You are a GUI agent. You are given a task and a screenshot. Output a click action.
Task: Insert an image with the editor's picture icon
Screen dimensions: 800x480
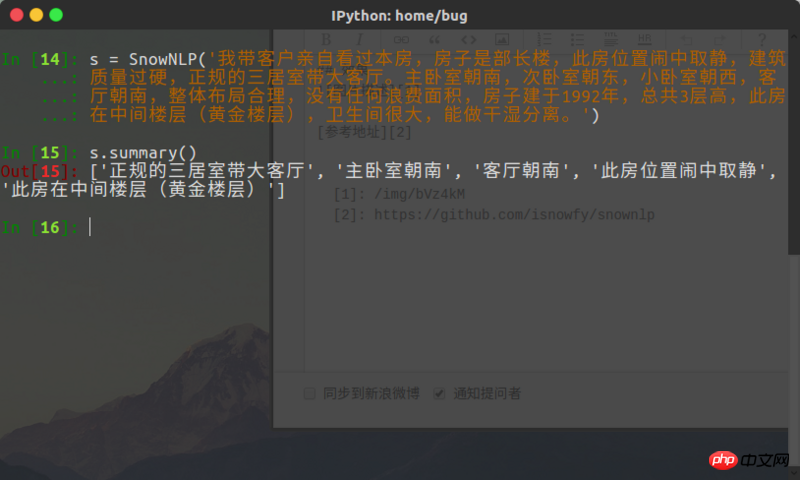(x=502, y=39)
